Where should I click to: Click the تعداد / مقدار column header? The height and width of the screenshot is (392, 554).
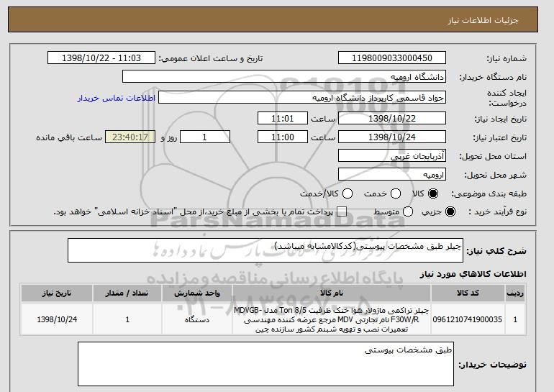click(127, 293)
